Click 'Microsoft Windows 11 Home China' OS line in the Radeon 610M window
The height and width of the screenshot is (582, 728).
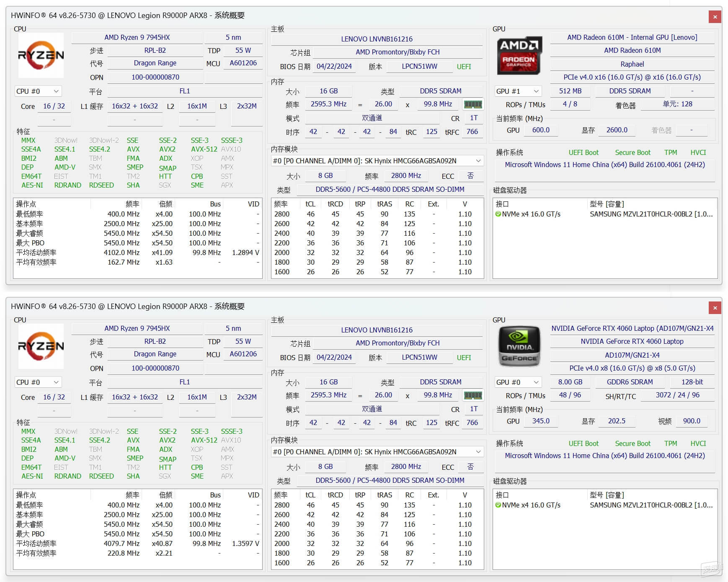605,165
